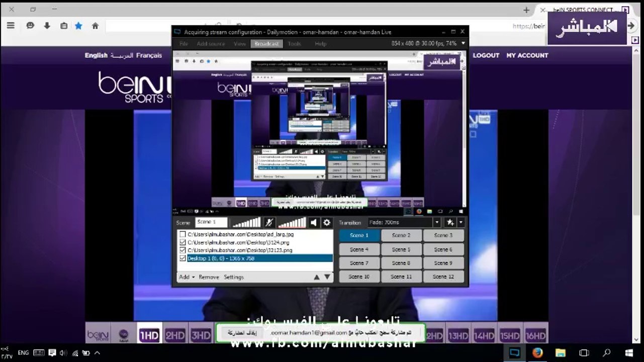This screenshot has height=362, width=644.
Task: Open the Add source dropdown below the list
Action: [187, 277]
